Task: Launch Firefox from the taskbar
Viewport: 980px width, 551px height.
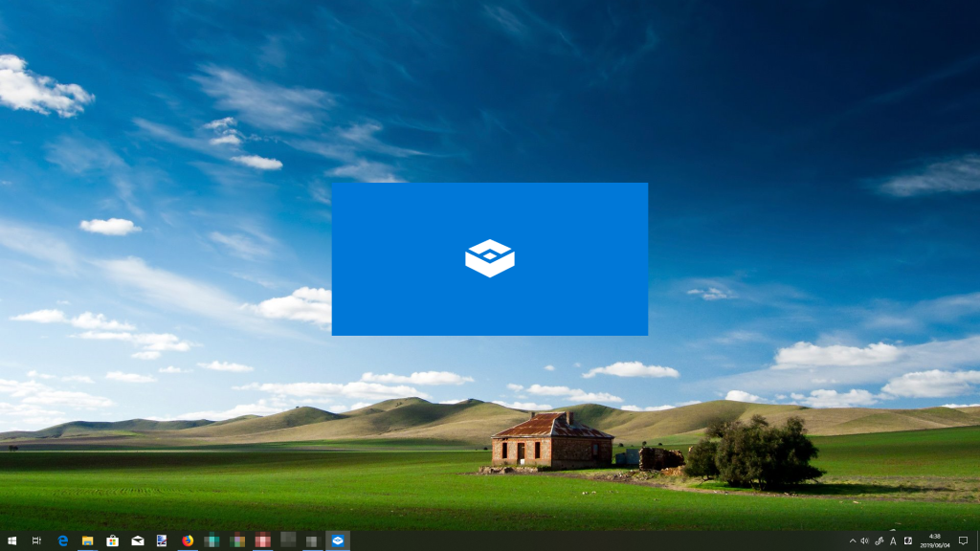Action: (x=188, y=540)
